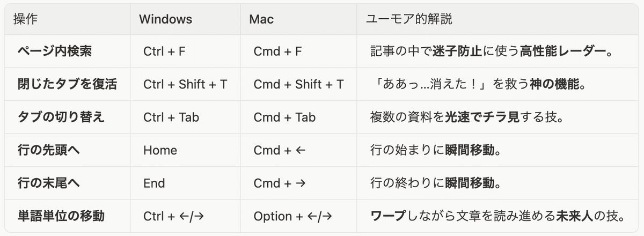
Task: Click the Home key cell
Action: (160, 150)
